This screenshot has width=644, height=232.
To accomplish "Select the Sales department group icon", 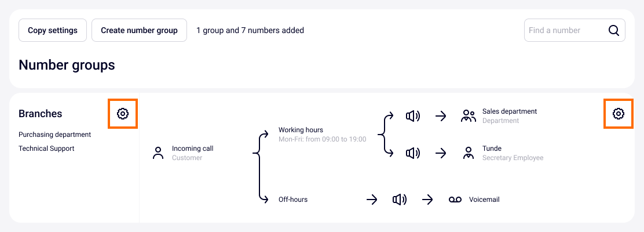I will (x=468, y=116).
